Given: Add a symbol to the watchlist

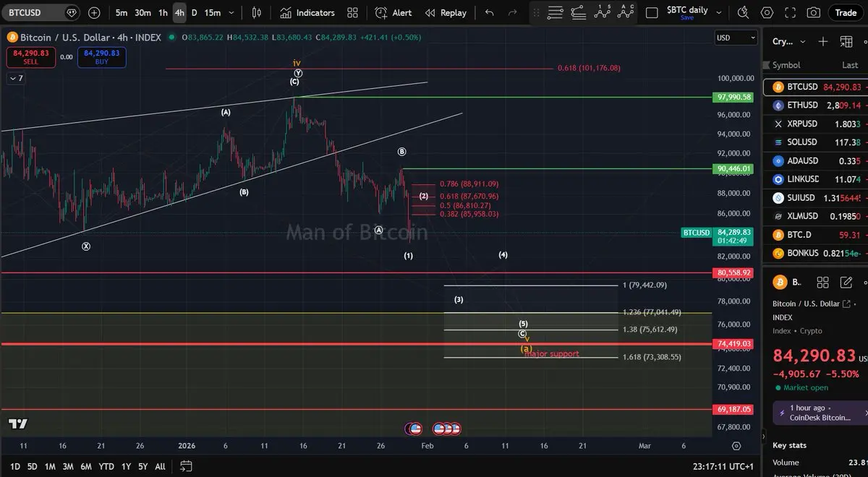Looking at the screenshot, I should (x=823, y=41).
